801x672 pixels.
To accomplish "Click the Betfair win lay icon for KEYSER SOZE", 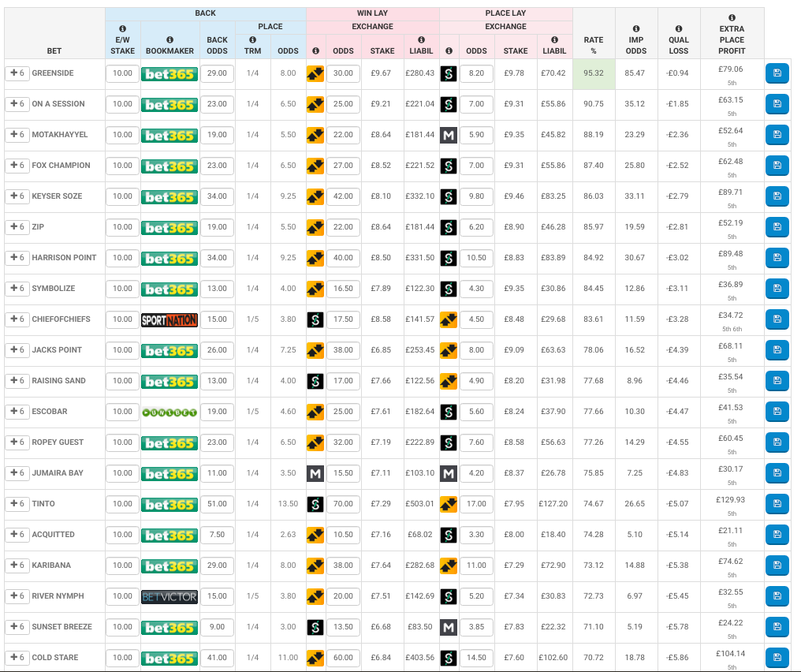I will click(315, 196).
